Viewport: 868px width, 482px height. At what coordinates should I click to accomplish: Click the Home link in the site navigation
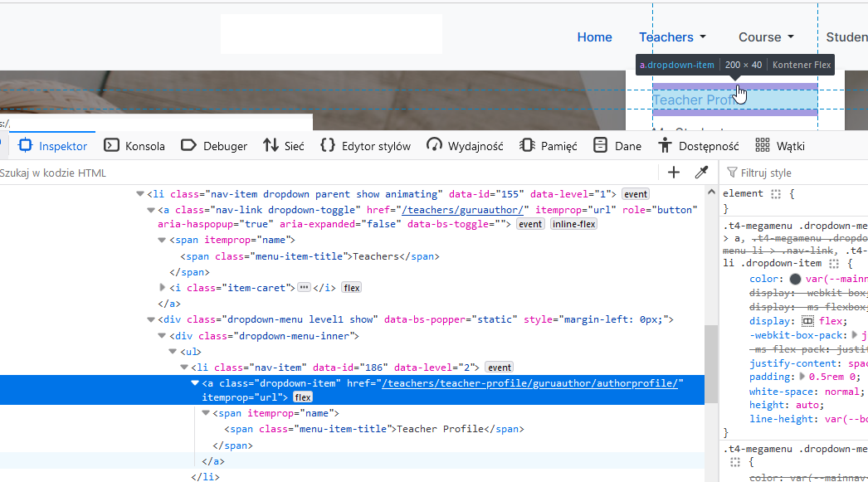pyautogui.click(x=594, y=37)
